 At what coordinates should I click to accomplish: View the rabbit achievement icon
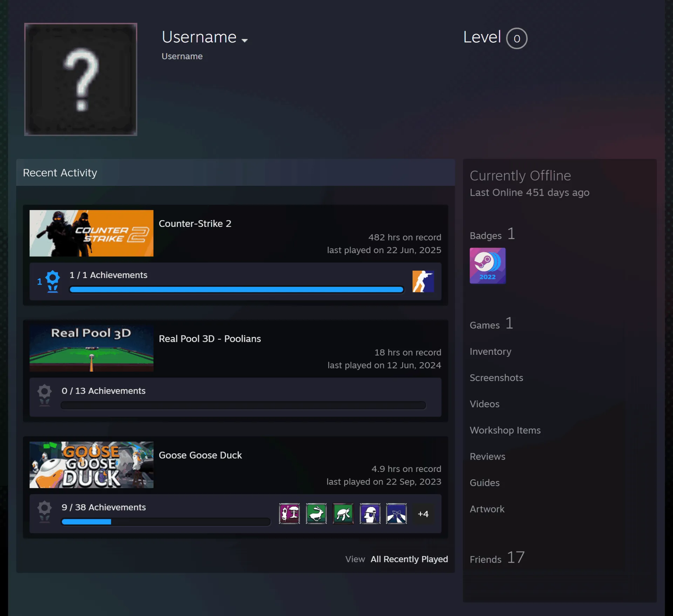316,514
